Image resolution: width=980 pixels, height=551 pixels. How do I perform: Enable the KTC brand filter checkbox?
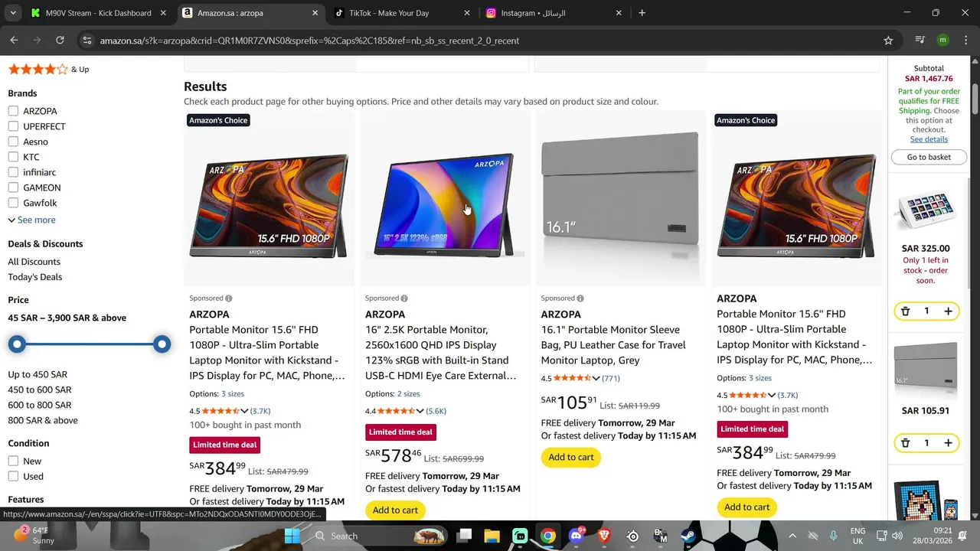(x=13, y=157)
